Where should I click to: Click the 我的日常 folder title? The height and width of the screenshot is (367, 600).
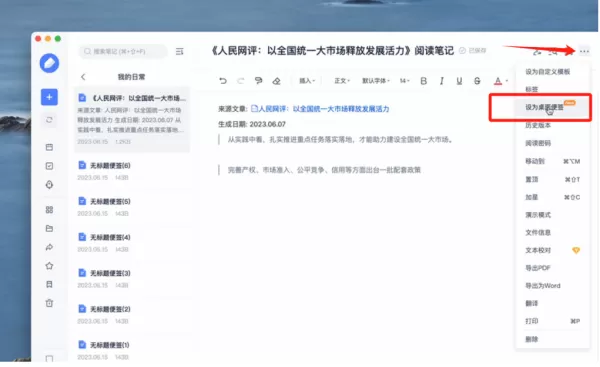pos(131,77)
